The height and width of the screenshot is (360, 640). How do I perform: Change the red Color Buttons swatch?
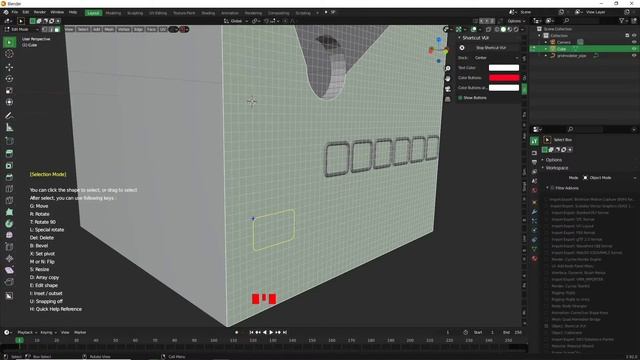[x=504, y=78]
